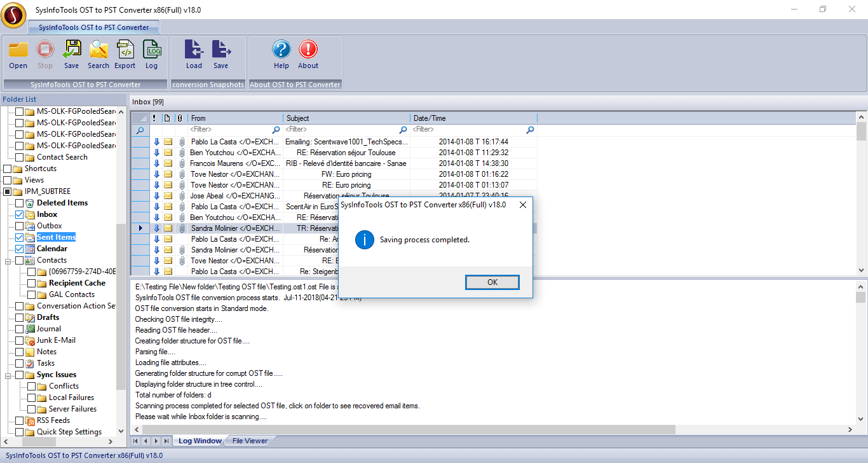The width and height of the screenshot is (868, 463).
Task: Confirm the dialog by clicking OK
Action: click(x=492, y=282)
